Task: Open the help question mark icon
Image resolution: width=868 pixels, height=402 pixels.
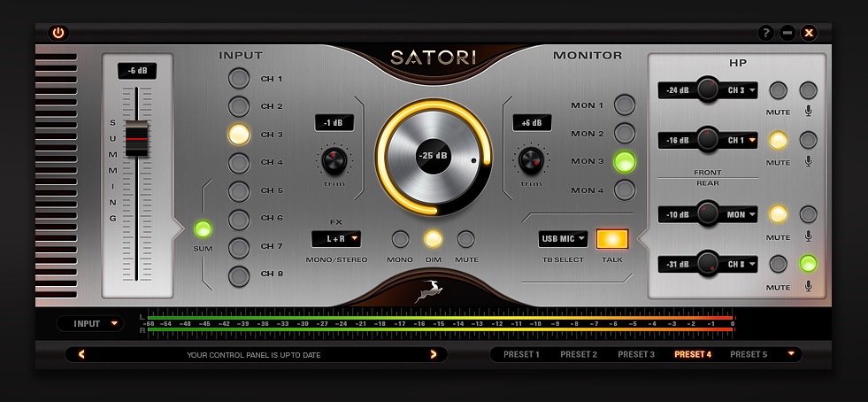Action: [766, 33]
